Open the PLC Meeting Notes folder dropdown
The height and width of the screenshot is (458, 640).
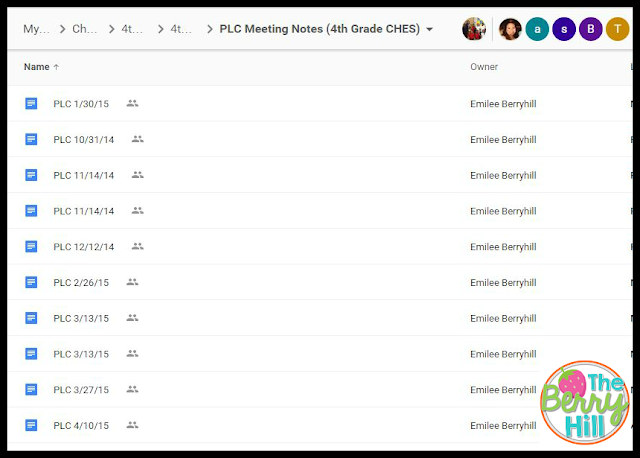[x=430, y=29]
